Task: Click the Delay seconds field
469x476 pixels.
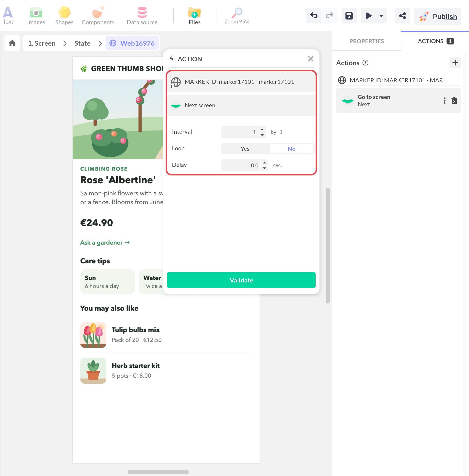Action: 241,165
